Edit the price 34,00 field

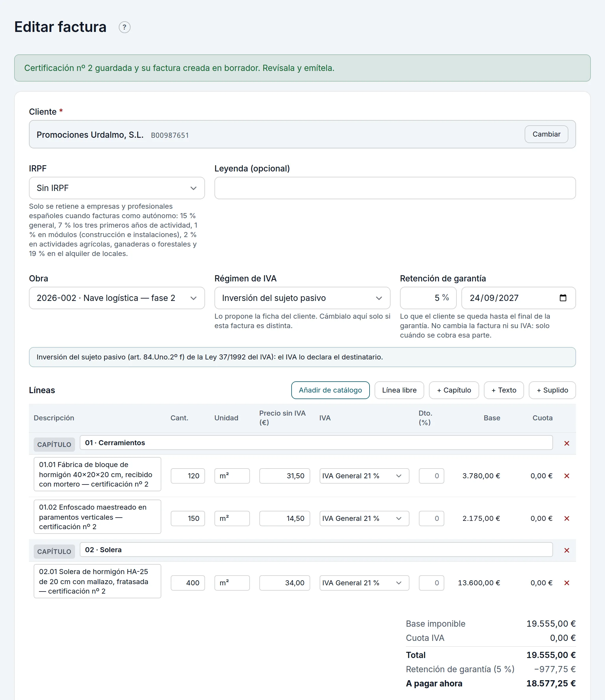pos(284,583)
